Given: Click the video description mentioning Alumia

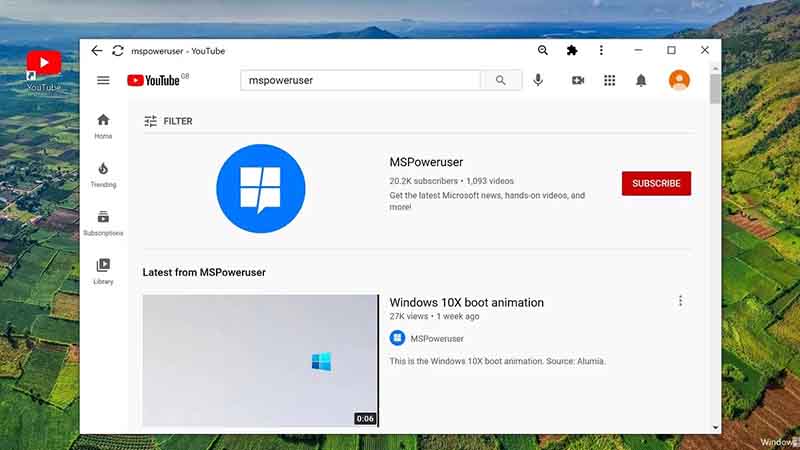Looking at the screenshot, I should pos(497,361).
